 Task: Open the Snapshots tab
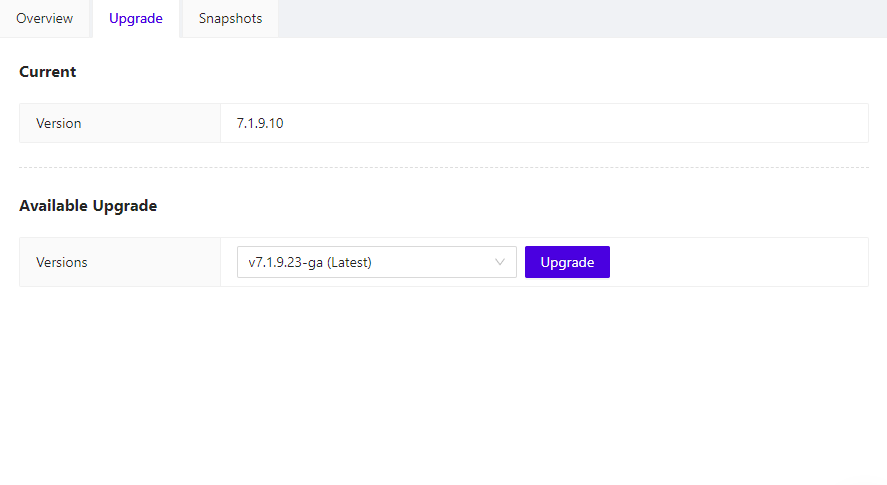230,18
